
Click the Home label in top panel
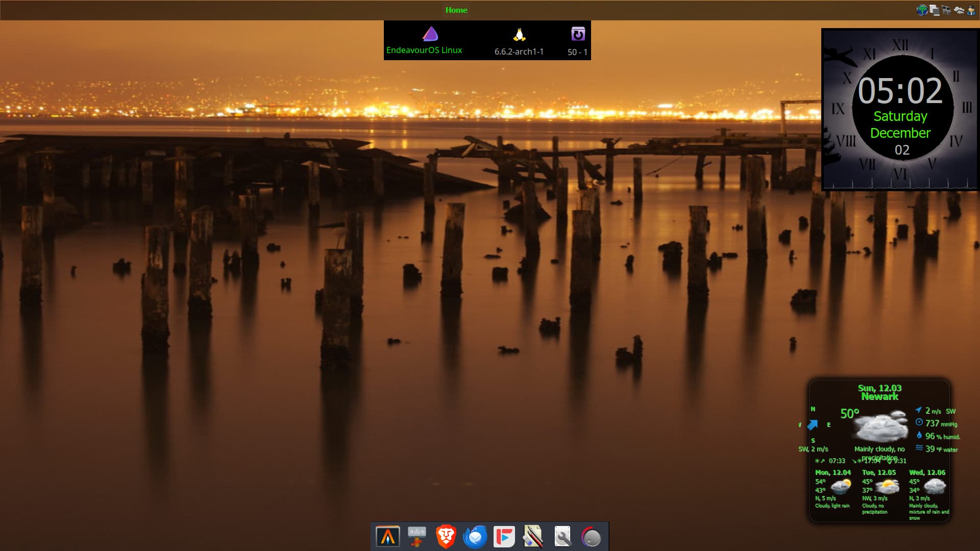pos(456,10)
